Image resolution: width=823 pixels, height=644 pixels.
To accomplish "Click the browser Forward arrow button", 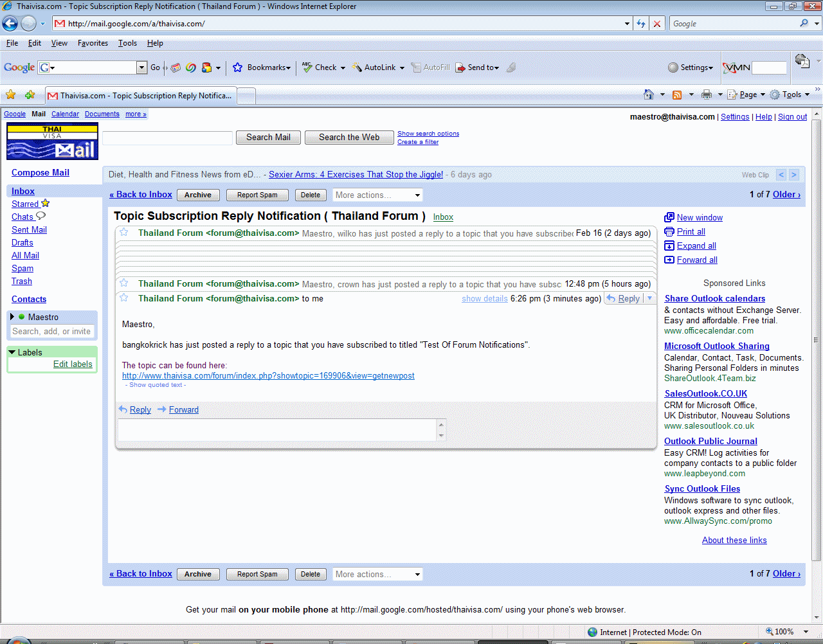I will (x=28, y=24).
